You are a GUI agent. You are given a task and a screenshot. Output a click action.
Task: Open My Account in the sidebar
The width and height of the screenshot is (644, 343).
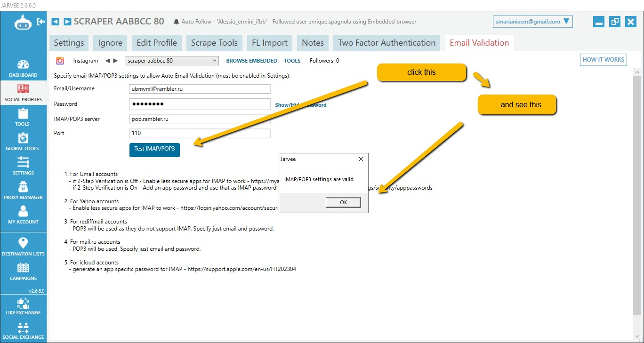23,215
